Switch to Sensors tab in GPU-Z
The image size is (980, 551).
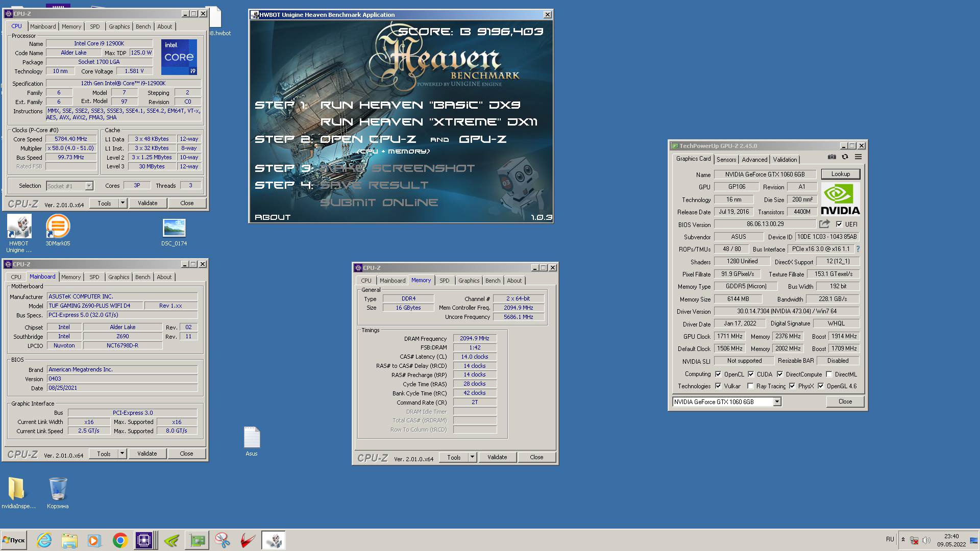pos(726,160)
